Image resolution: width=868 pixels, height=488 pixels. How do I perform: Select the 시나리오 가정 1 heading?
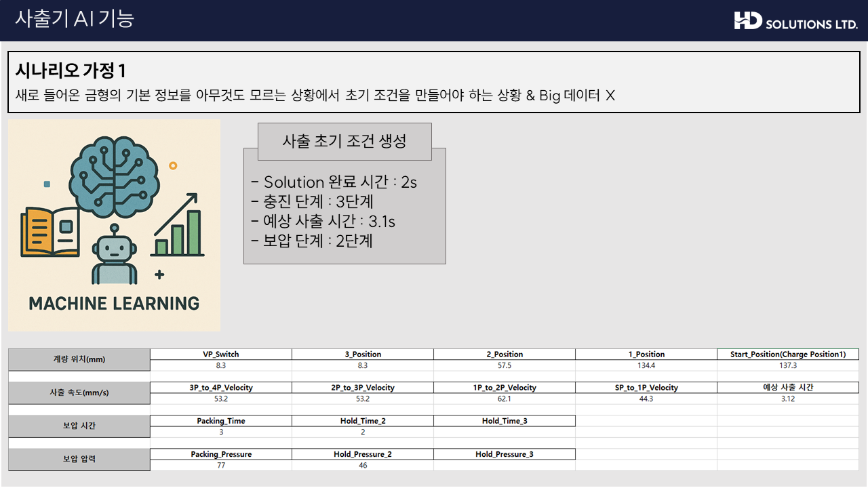coord(71,70)
